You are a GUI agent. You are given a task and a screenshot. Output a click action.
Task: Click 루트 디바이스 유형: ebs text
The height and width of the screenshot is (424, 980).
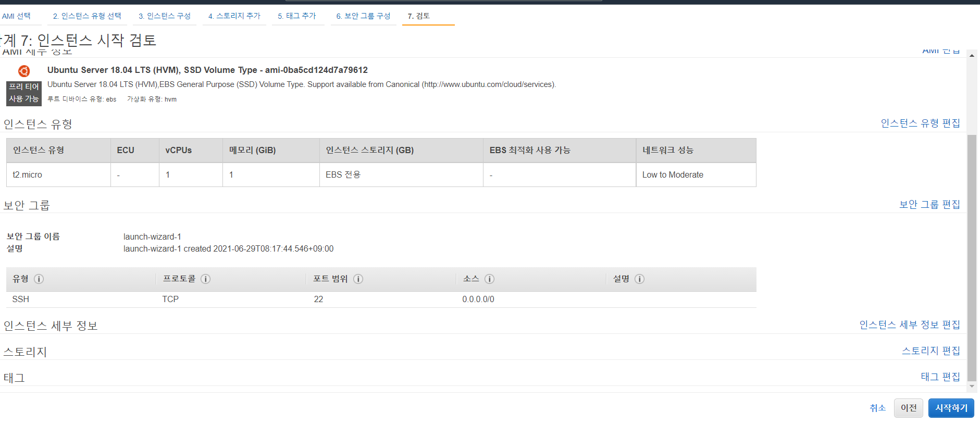[x=82, y=99]
